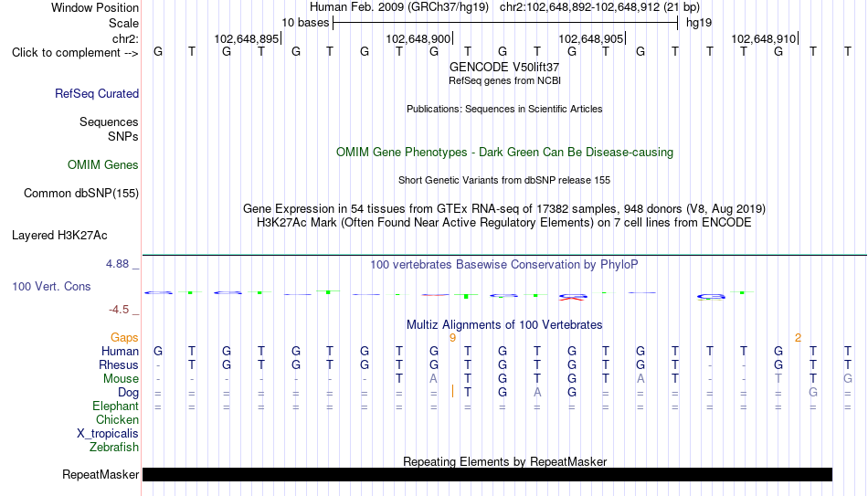
Task: Click the RepeatMasker track label
Action: pos(101,474)
